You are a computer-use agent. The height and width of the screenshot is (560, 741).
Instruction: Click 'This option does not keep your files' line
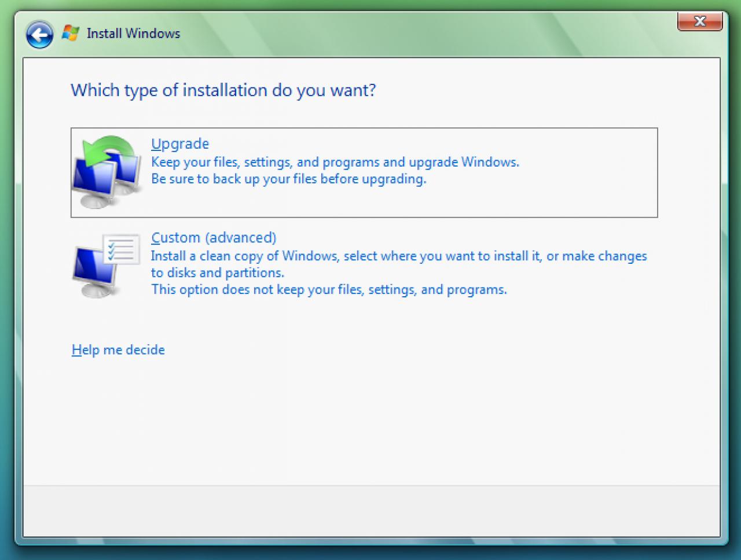pos(329,289)
